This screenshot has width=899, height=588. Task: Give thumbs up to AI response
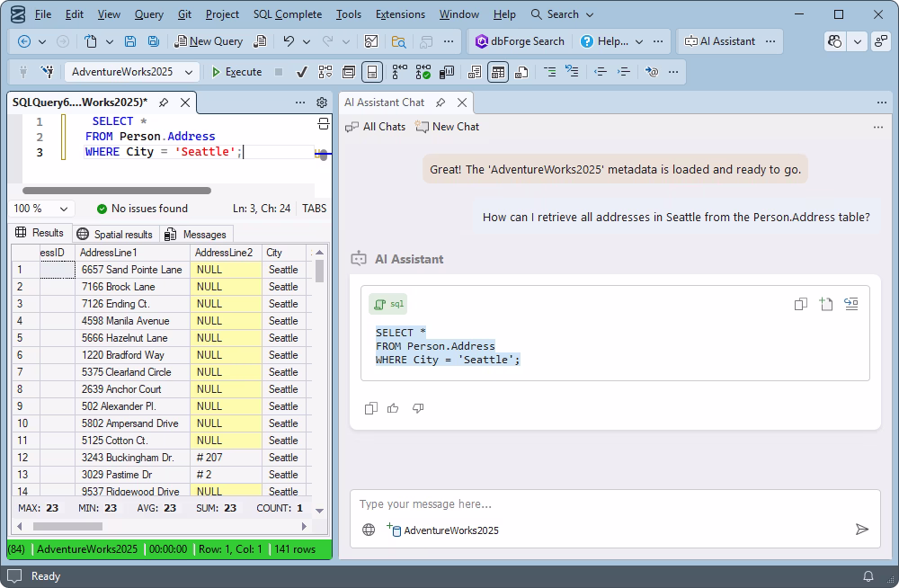tap(393, 408)
